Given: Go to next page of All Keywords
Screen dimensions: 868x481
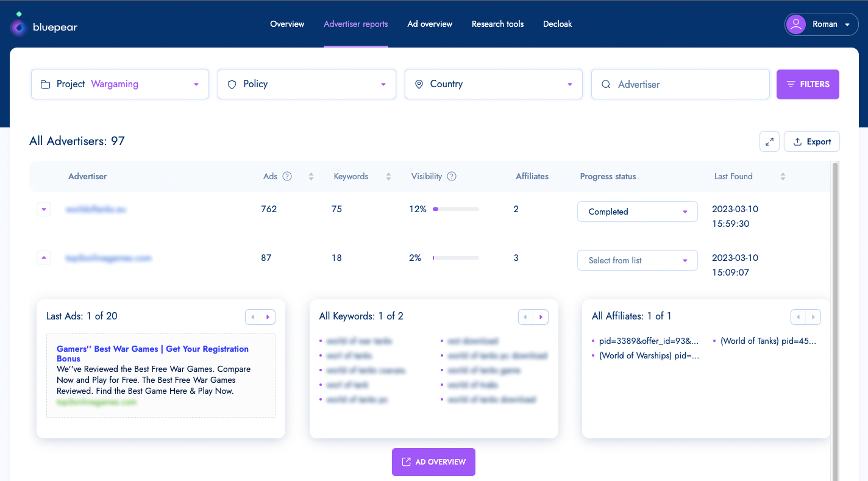Looking at the screenshot, I should (541, 317).
